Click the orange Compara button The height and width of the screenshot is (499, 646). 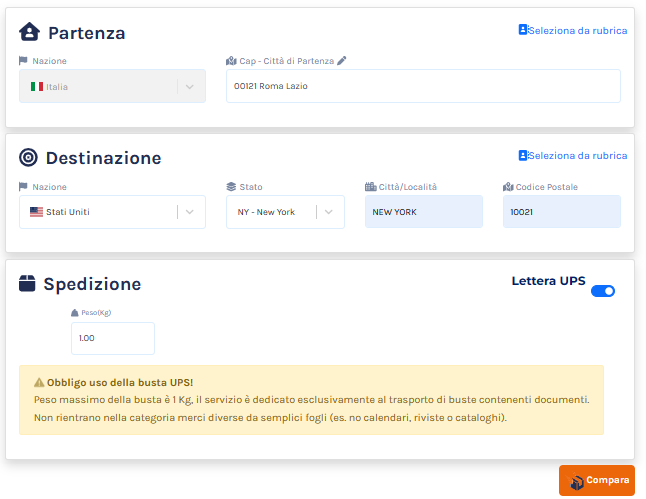[597, 480]
